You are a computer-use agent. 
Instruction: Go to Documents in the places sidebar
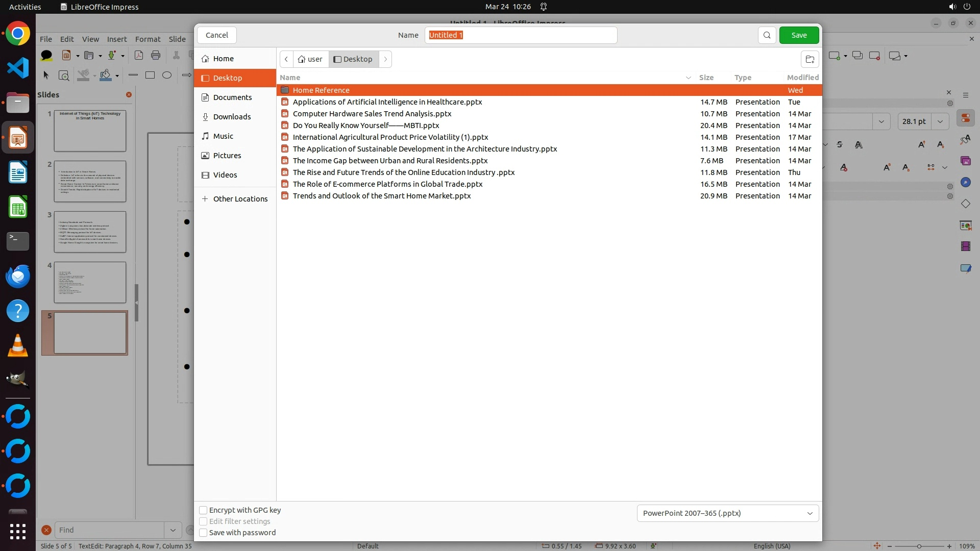pos(232,97)
